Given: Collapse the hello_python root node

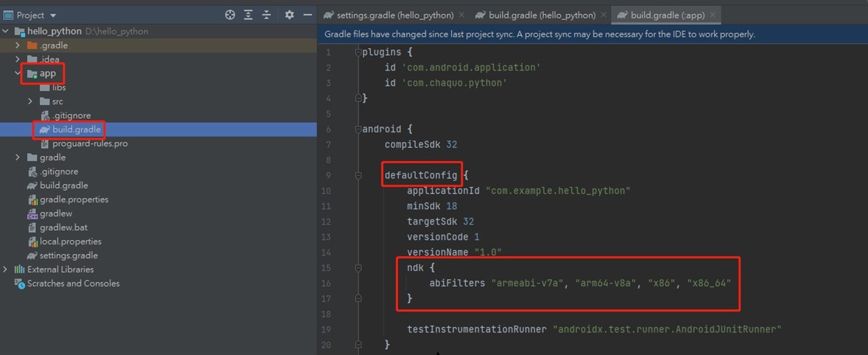Looking at the screenshot, I should pyautogui.click(x=6, y=31).
